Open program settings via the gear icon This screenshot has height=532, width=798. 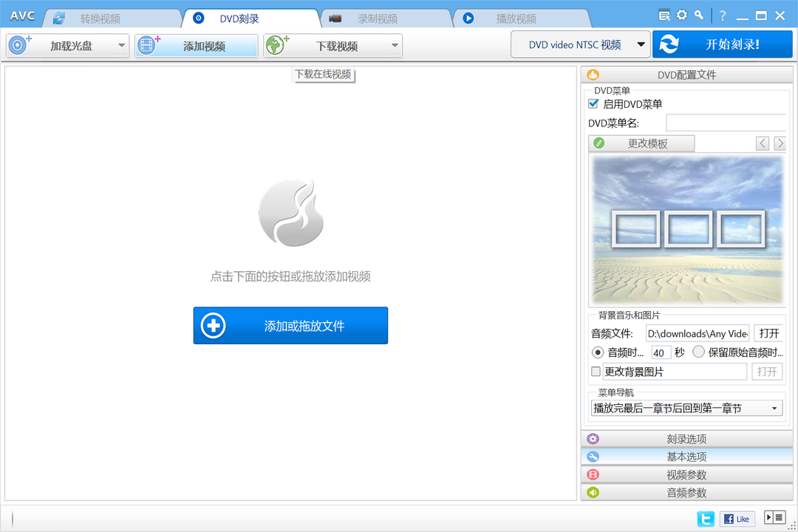click(681, 13)
